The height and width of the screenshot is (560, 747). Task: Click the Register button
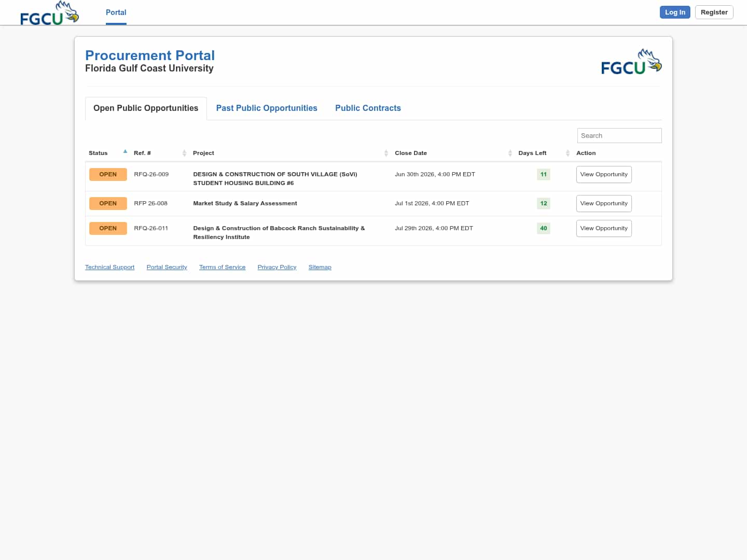[x=714, y=12]
